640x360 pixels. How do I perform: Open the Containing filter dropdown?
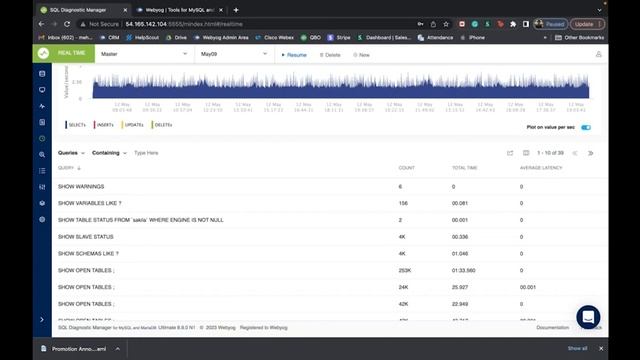(x=109, y=153)
